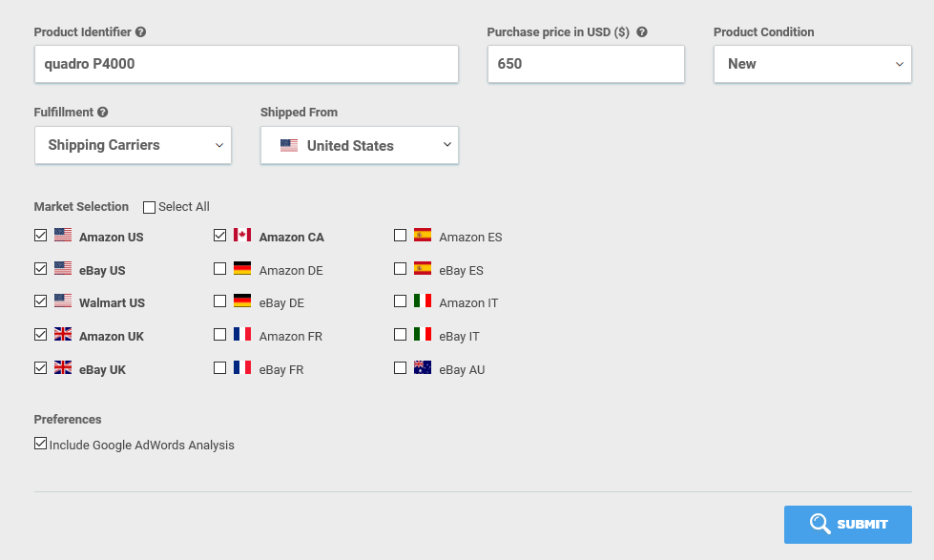This screenshot has height=560, width=934.
Task: Click the Purchase price help icon
Action: point(641,32)
